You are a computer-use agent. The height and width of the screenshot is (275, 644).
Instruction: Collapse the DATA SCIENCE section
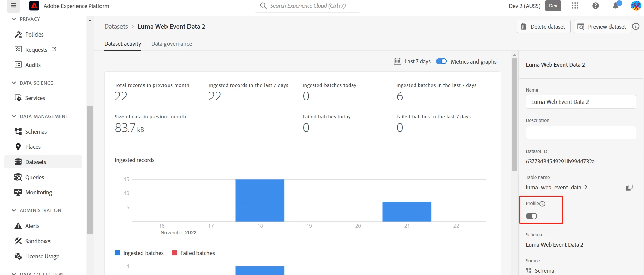coord(14,83)
